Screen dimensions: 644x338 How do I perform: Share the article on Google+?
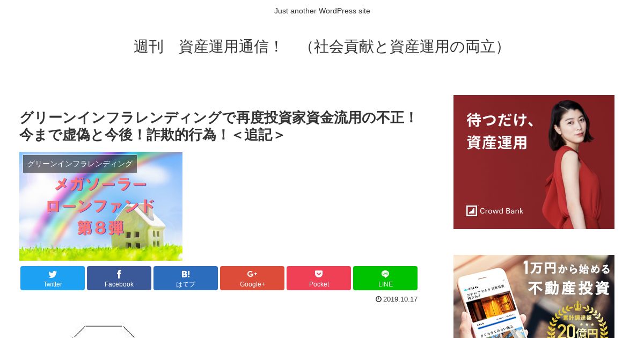point(252,278)
